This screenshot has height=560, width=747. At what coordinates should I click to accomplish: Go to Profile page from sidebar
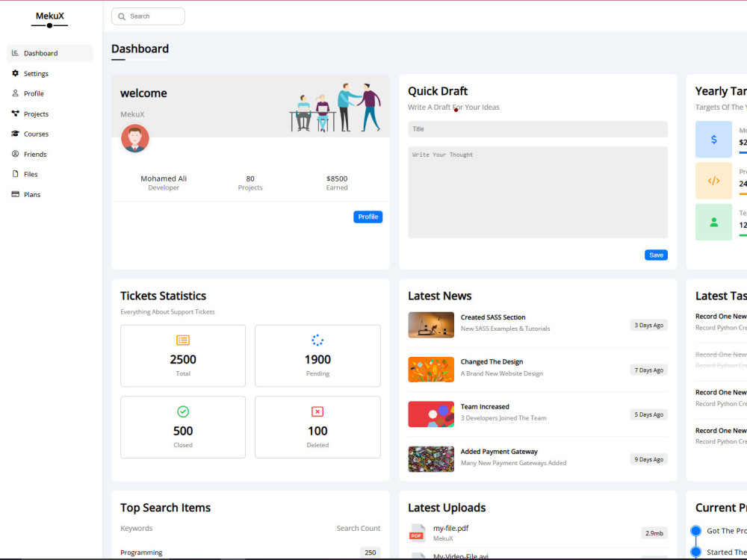pyautogui.click(x=49, y=93)
